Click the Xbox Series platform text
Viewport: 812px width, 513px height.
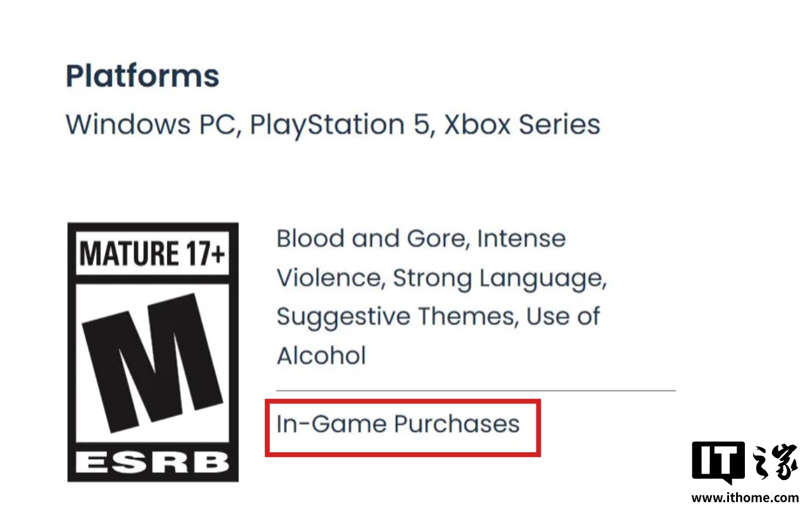(521, 125)
